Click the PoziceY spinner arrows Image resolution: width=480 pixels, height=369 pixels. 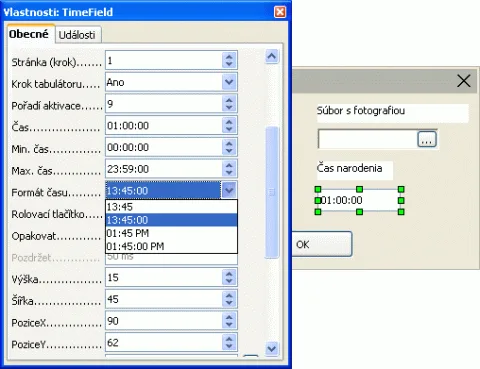229,342
